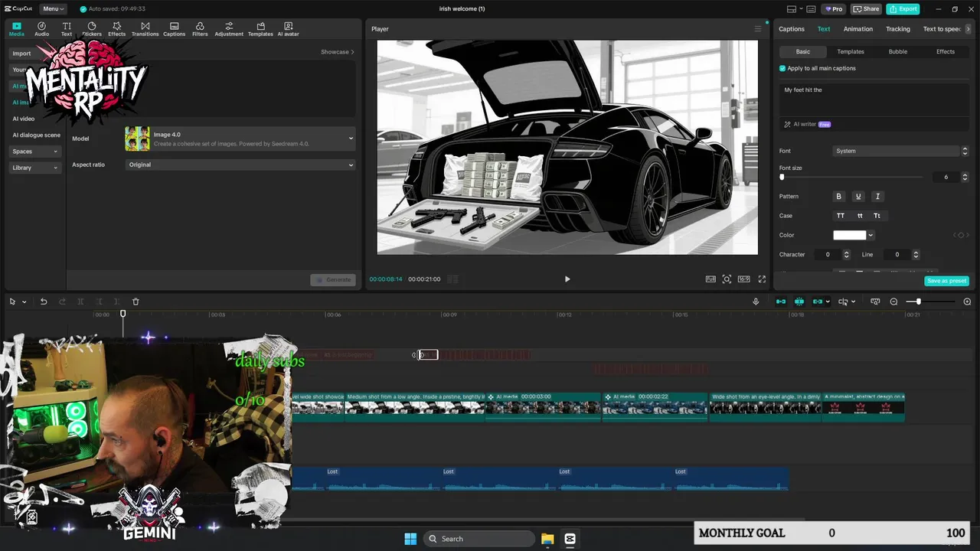Toggle auto snapping in timeline
980x551 pixels.
799,302
